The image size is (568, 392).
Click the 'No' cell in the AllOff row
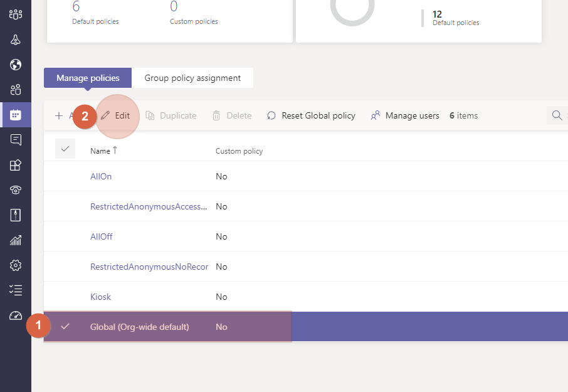(221, 236)
